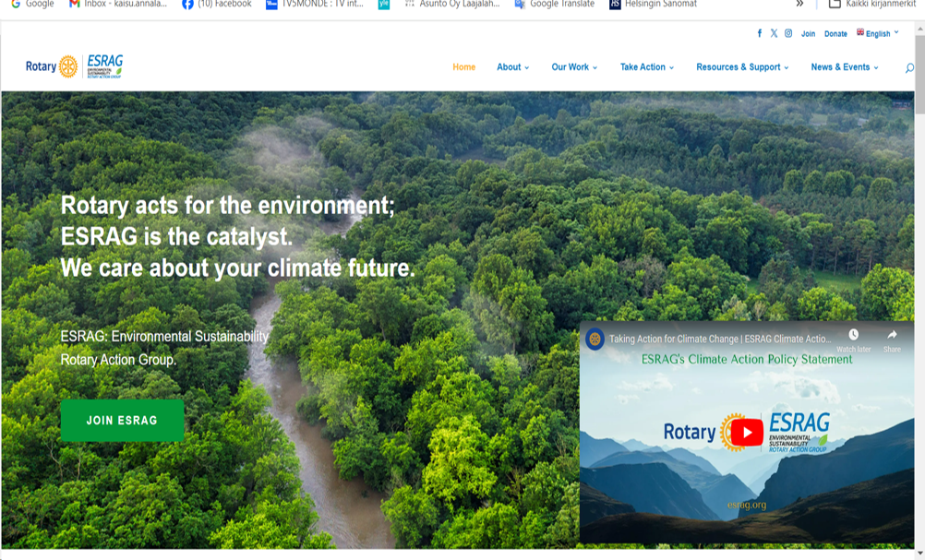Open the Instagram icon in header
Image resolution: width=925 pixels, height=560 pixels.
(x=788, y=33)
